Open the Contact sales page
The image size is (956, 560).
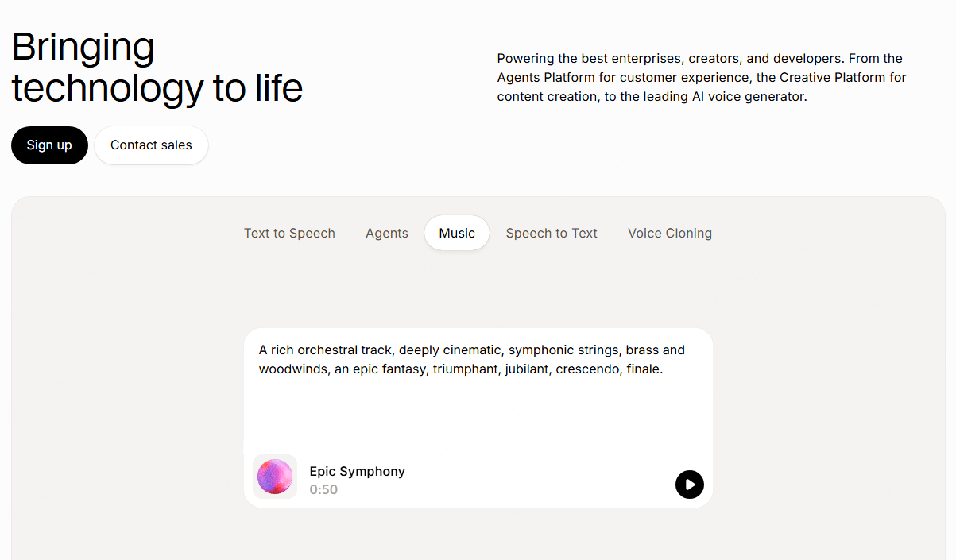click(151, 145)
